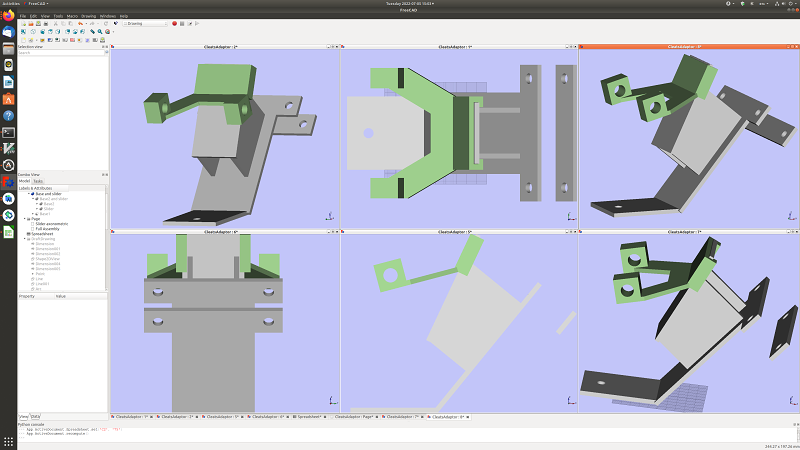Click Show Applications grid icon
The height and width of the screenshot is (450, 800).
tap(8, 441)
